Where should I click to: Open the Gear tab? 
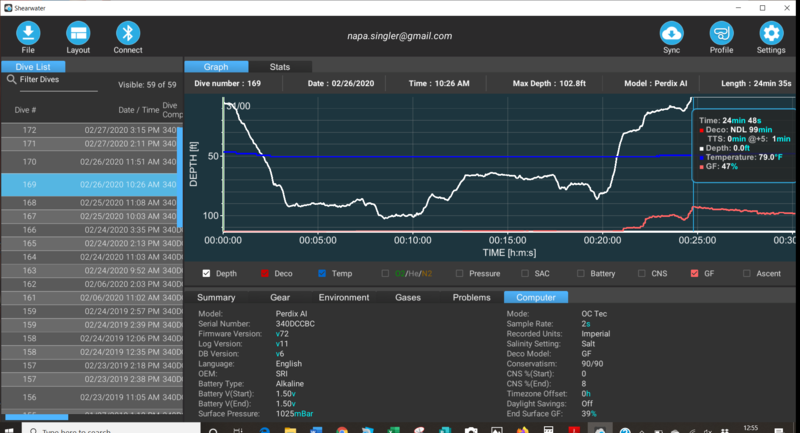click(280, 297)
